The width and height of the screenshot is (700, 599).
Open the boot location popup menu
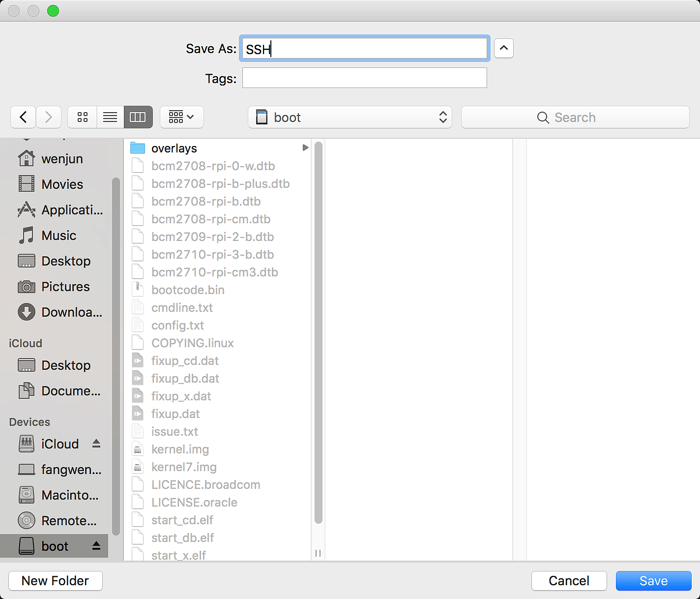[x=350, y=117]
